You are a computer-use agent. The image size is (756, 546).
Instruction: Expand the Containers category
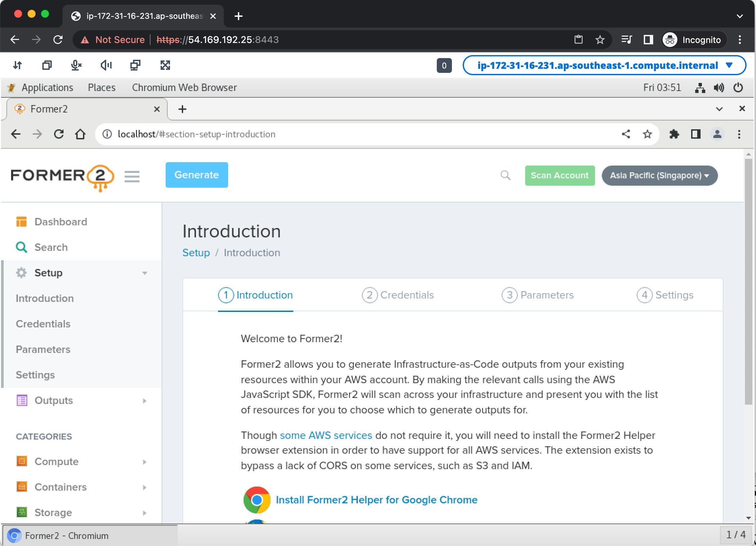(145, 487)
